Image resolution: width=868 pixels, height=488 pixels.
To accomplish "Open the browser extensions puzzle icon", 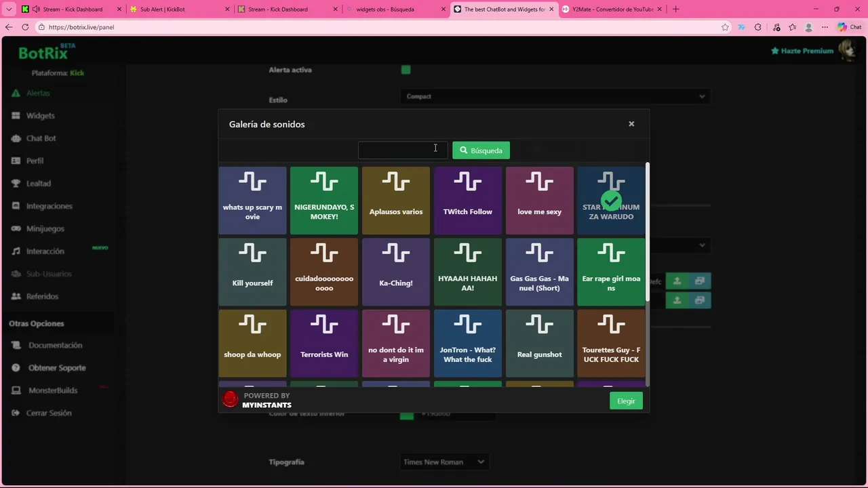I will pyautogui.click(x=757, y=27).
